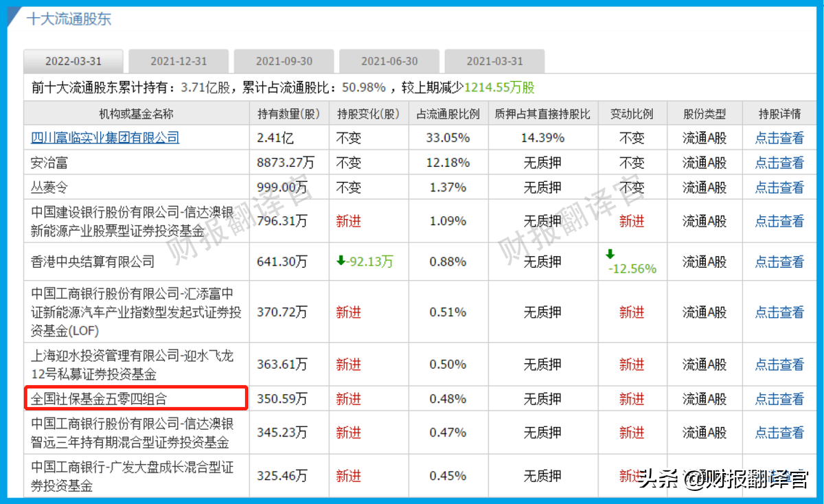Click 点击查看 for 四川富临实业集团有限公司 row
The height and width of the screenshot is (504, 824).
779,137
